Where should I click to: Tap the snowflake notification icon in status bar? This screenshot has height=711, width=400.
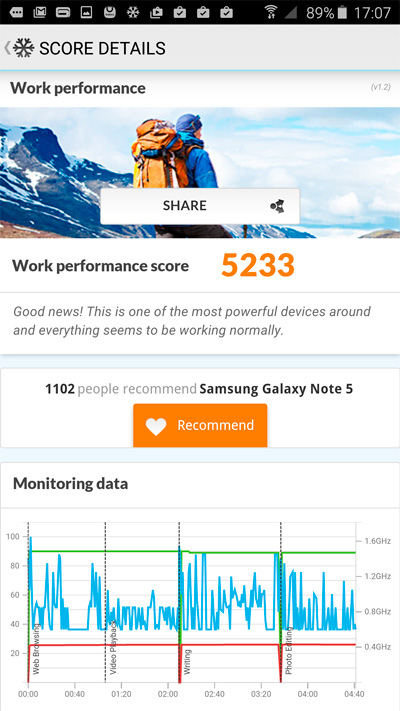[132, 12]
